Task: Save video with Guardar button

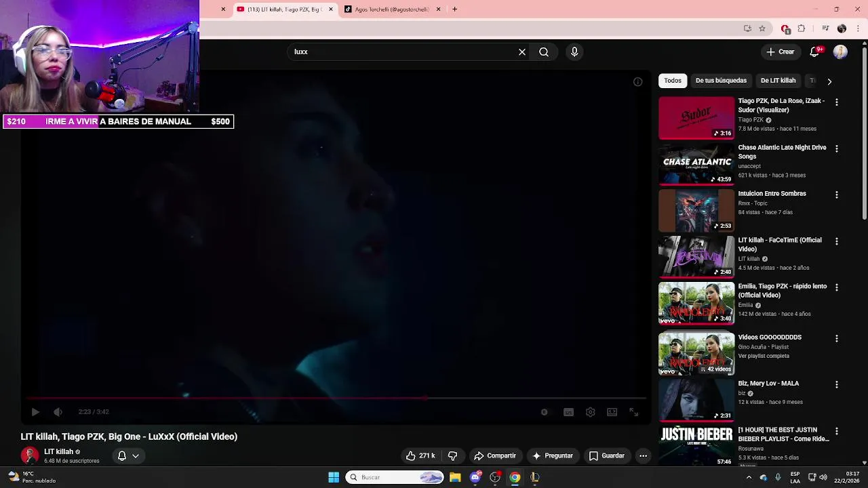Action: point(606,455)
